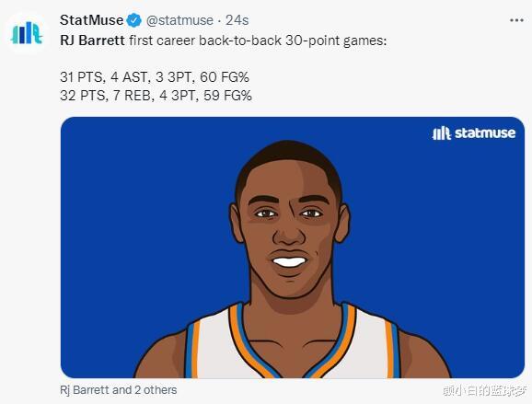The height and width of the screenshot is (404, 532).
Task: Click the bar chart icon in watermark
Action: point(442,133)
